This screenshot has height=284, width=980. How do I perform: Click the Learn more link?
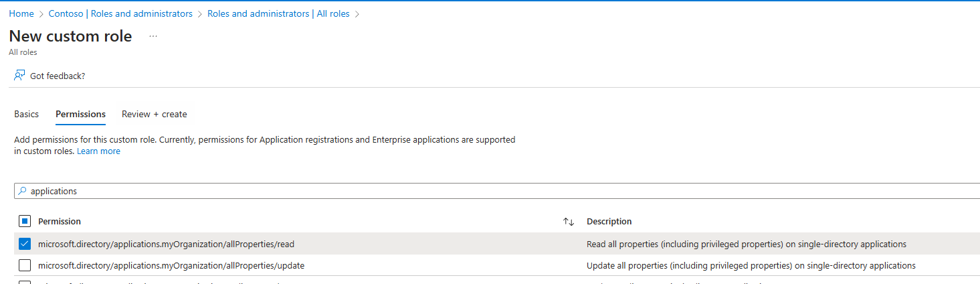pyautogui.click(x=98, y=151)
